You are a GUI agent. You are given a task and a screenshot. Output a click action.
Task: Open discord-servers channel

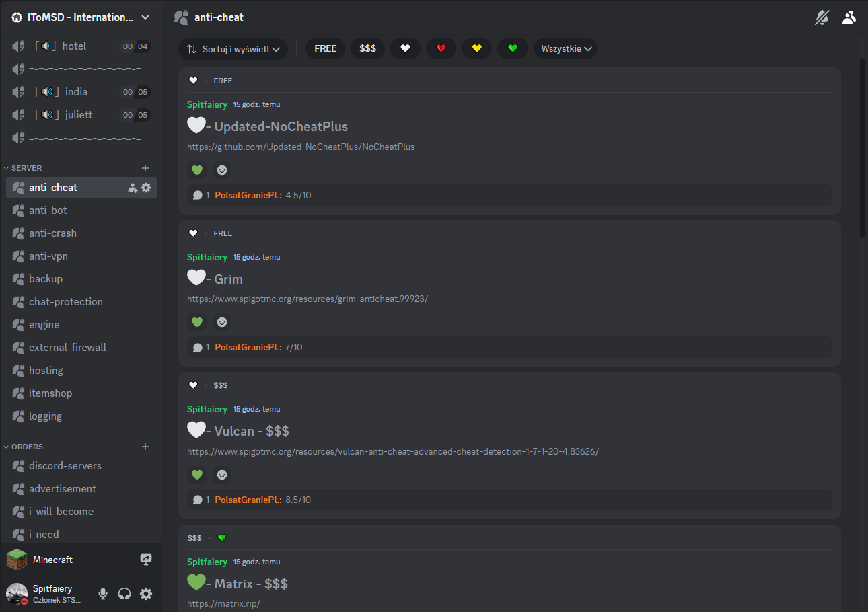[81, 466]
